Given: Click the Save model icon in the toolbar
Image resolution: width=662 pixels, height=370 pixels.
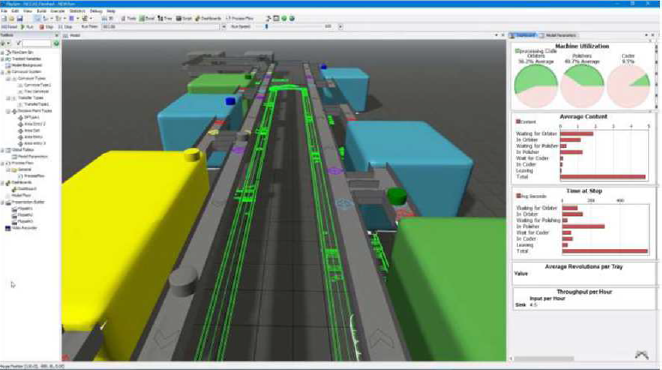Looking at the screenshot, I should [x=19, y=19].
